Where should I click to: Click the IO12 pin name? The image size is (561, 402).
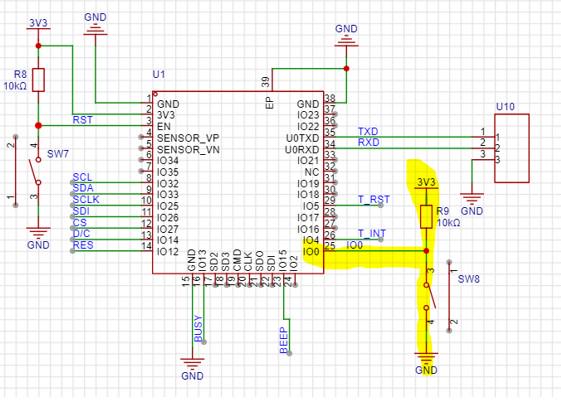click(x=168, y=252)
